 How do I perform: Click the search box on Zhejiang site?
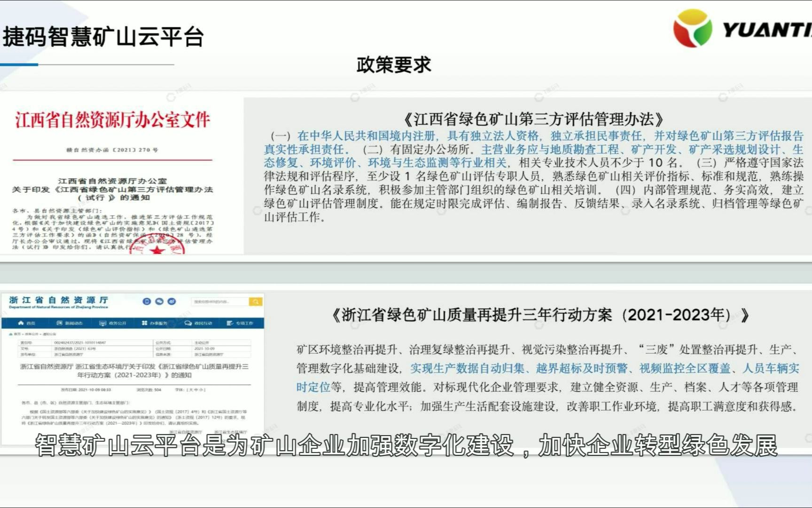(x=220, y=302)
